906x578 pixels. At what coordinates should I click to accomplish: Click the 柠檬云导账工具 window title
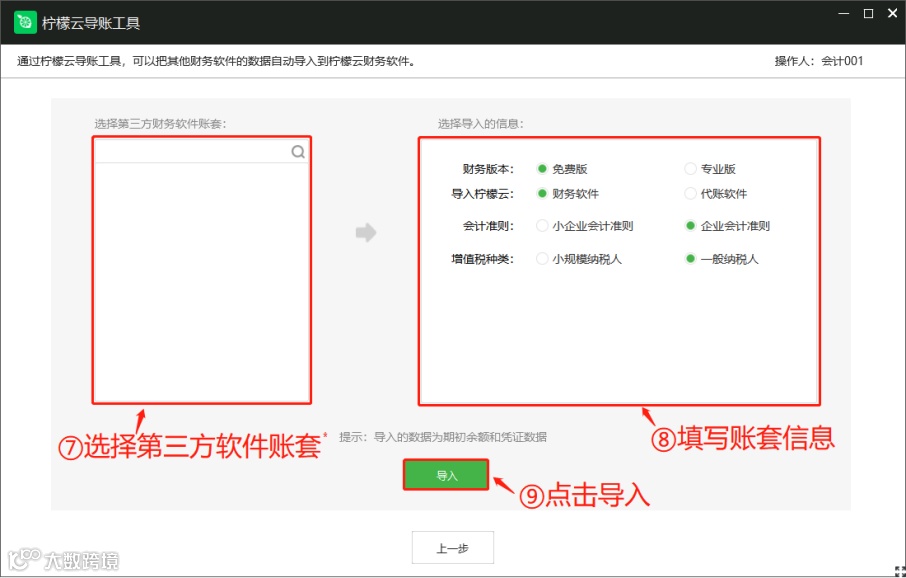point(91,23)
